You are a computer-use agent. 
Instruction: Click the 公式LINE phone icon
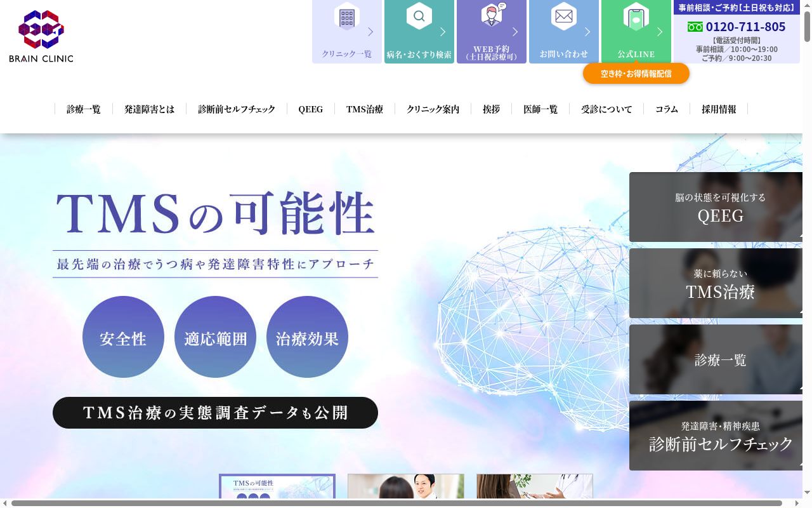[x=636, y=17]
